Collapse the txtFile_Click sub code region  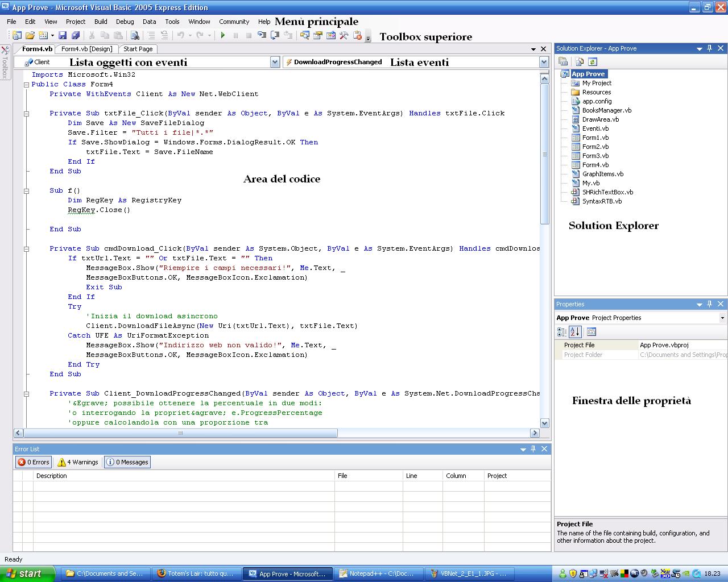[x=26, y=113]
